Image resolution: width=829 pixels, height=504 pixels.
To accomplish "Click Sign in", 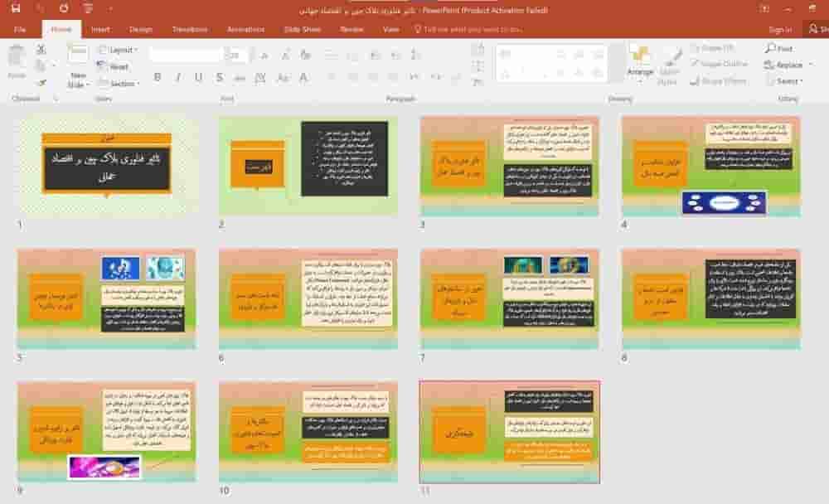I will (x=780, y=30).
